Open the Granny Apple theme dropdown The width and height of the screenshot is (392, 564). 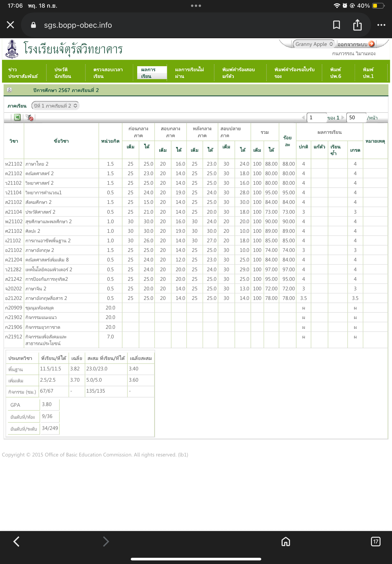[x=313, y=44]
